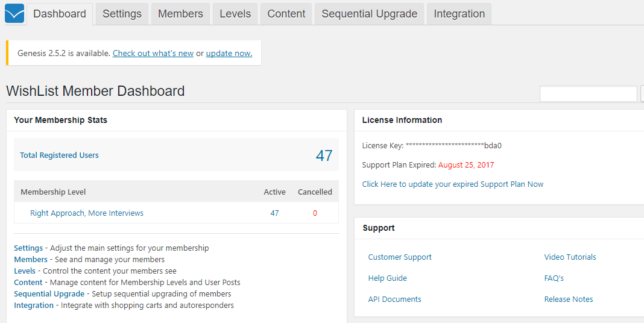The width and height of the screenshot is (644, 323).
Task: Click the red cancelled count 0
Action: click(x=315, y=213)
